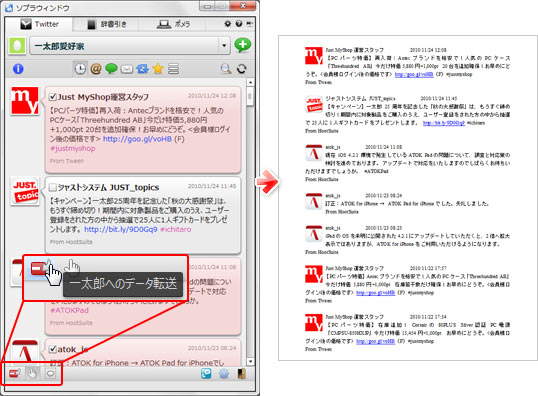The width and height of the screenshot is (538, 396).
Task: Click timeline scrollbar up arrow
Action: [x=250, y=83]
